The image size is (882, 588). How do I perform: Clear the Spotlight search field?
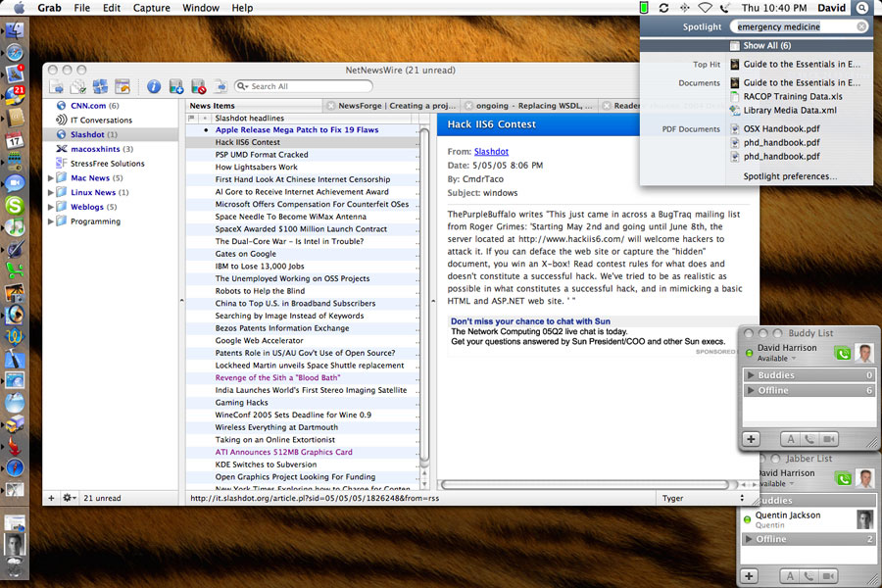pos(861,26)
